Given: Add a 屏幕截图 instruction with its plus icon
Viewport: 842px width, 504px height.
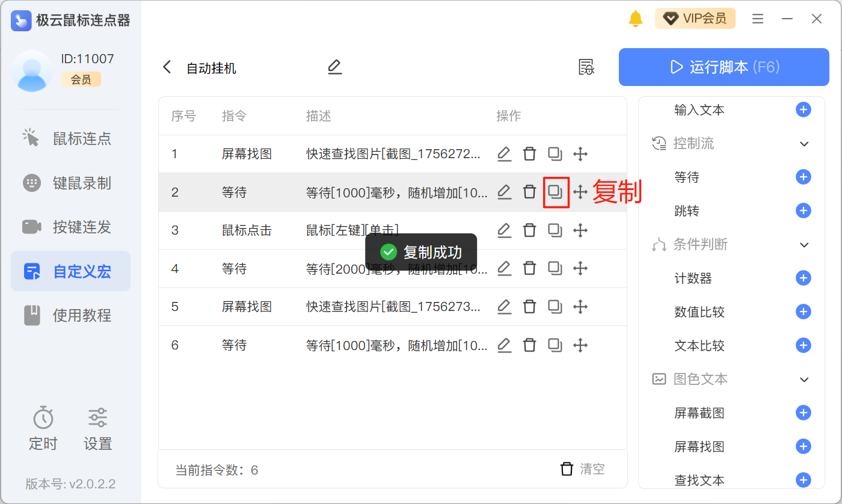Looking at the screenshot, I should 803,413.
